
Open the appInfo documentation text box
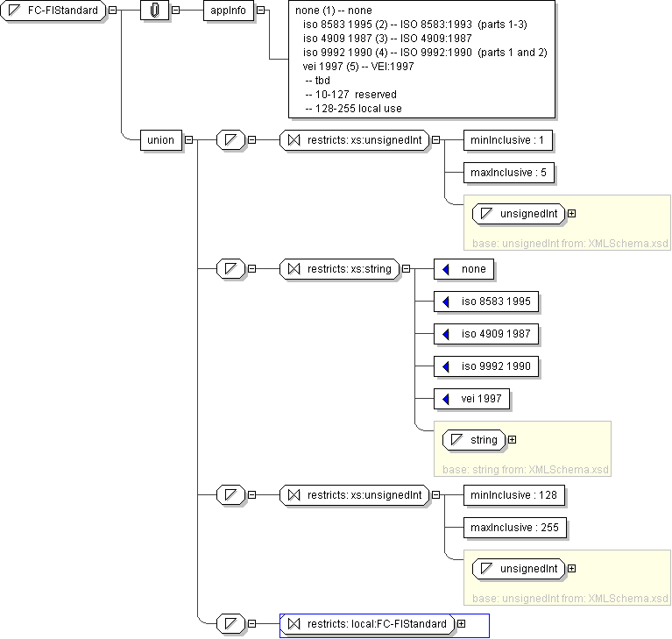pyautogui.click(x=421, y=59)
